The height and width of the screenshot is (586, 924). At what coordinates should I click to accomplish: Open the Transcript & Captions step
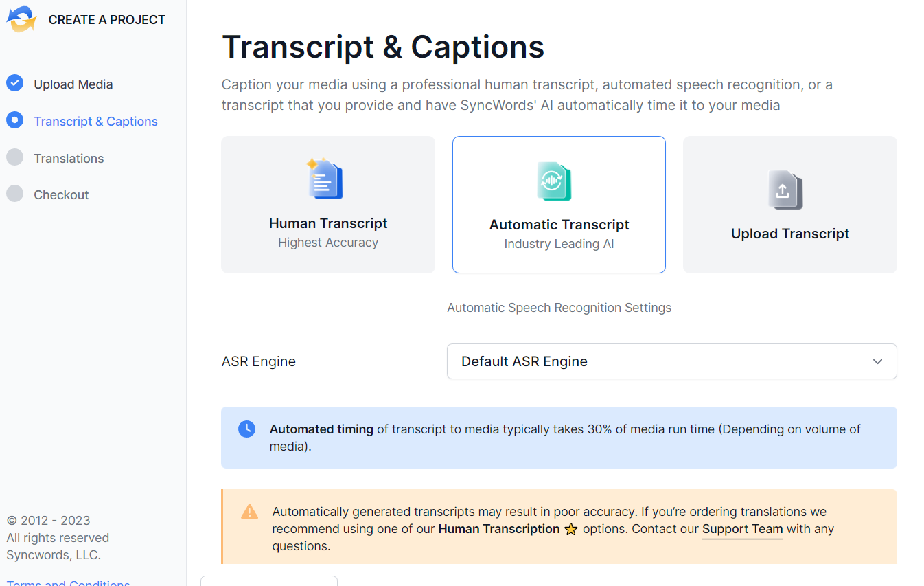(96, 122)
